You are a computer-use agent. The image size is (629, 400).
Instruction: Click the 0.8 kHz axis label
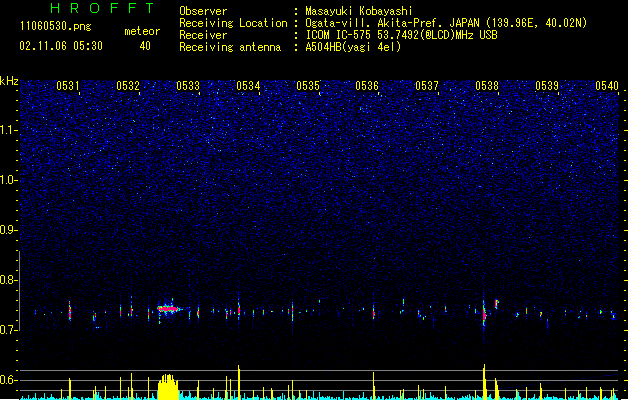click(9, 280)
